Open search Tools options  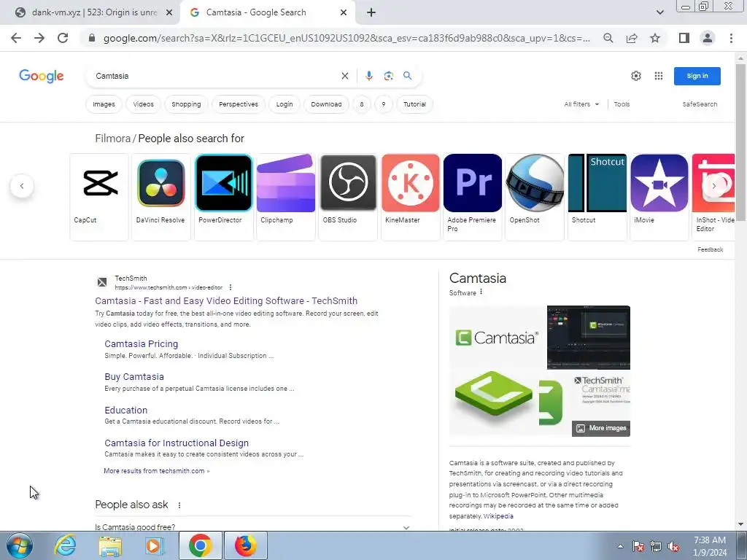pyautogui.click(x=622, y=104)
